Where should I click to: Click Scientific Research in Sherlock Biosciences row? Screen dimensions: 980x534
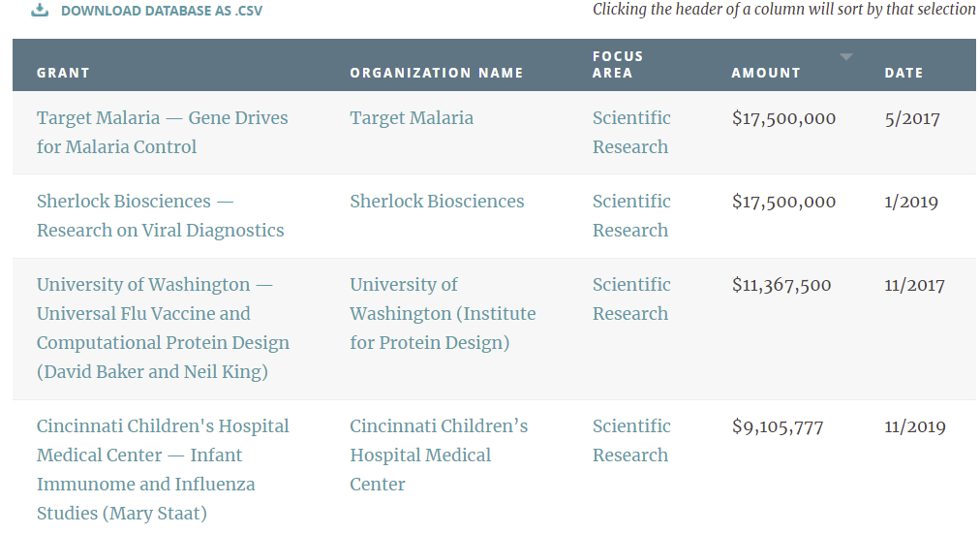tap(630, 216)
